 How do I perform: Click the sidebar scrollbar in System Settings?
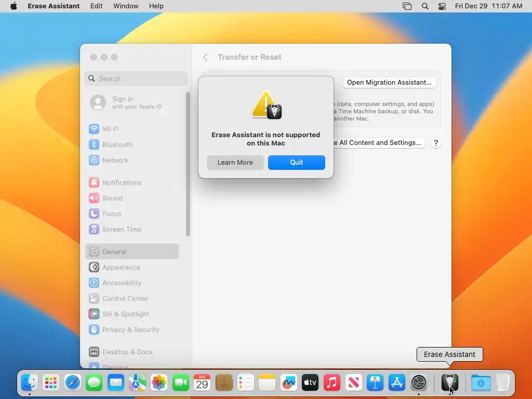(188, 164)
